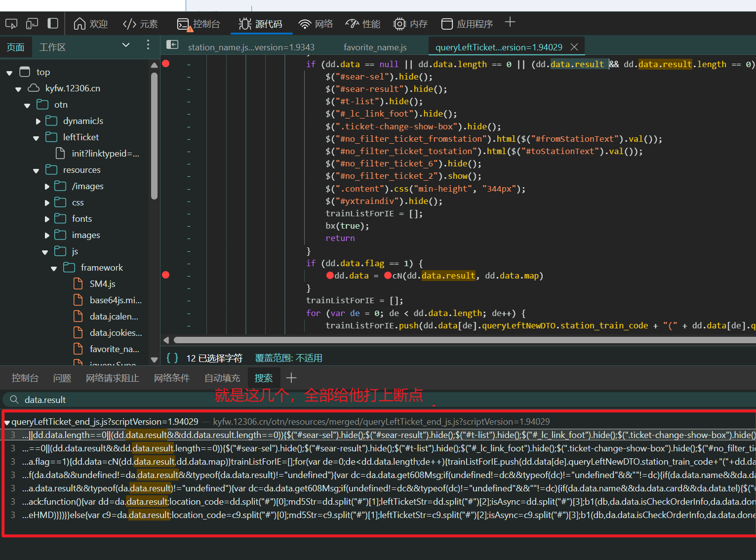
Task: Click the navigator scroll-up arrow
Action: pos(154,65)
